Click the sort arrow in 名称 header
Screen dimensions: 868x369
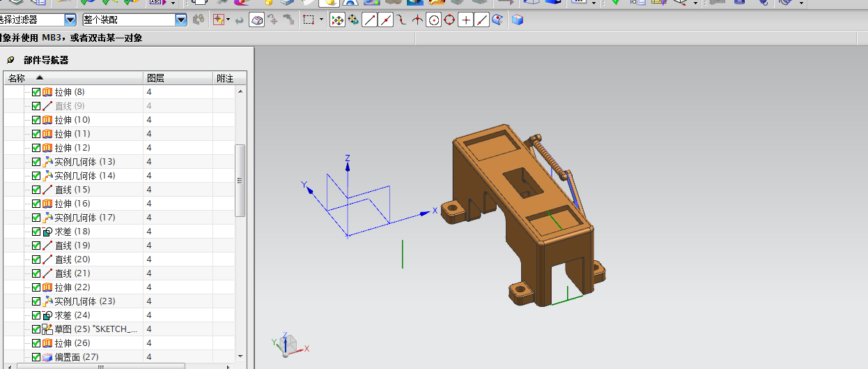pos(40,78)
